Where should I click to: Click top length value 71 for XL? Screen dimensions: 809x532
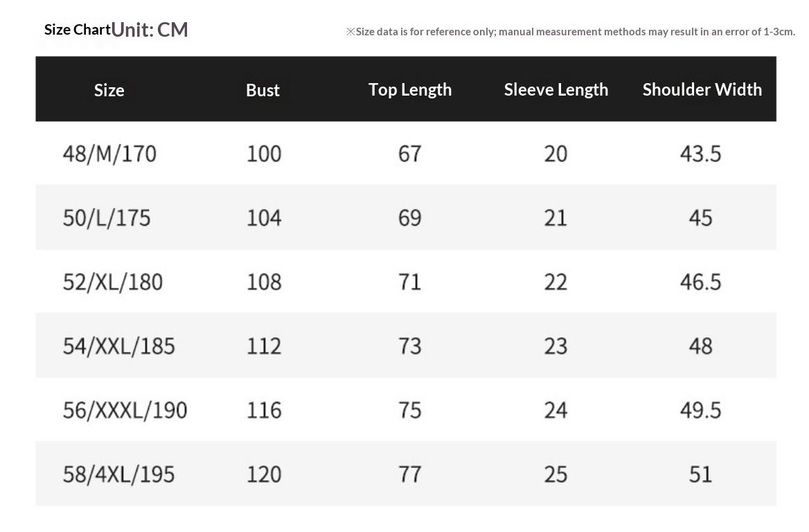coord(410,282)
